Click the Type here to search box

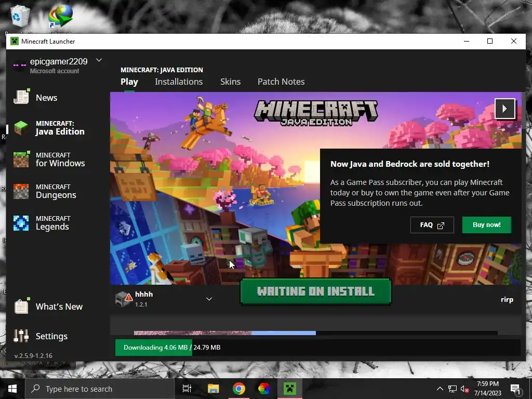coord(99,389)
